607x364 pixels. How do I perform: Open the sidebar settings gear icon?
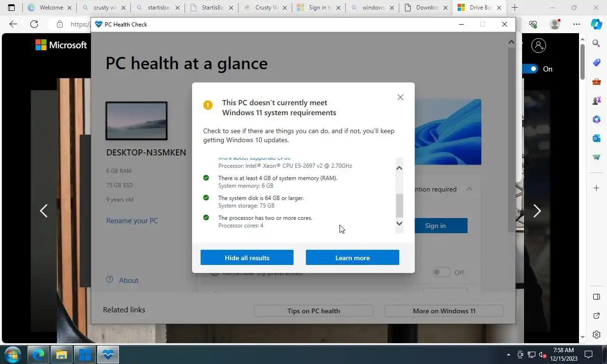pos(597,335)
